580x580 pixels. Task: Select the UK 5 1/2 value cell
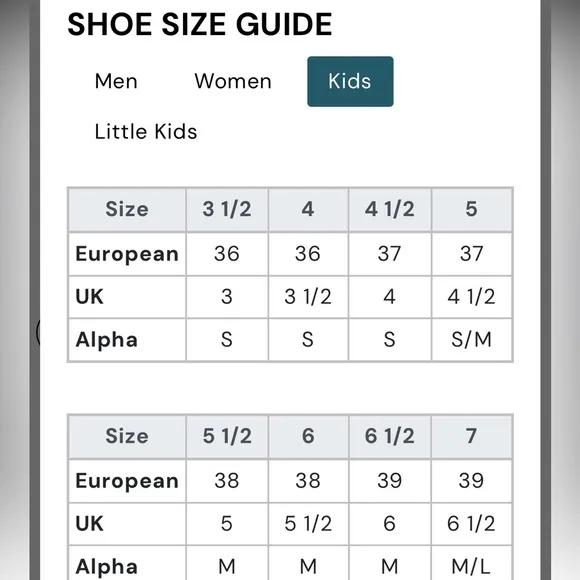pos(308,523)
